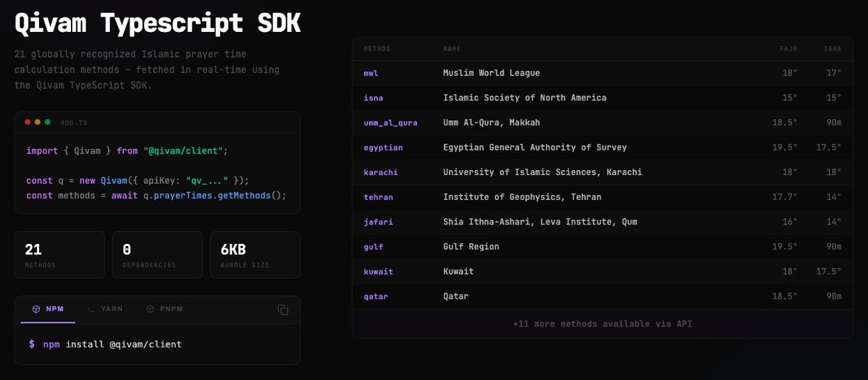Click the FAJR column header
Screen dimensions: 868x380
[x=788, y=48]
